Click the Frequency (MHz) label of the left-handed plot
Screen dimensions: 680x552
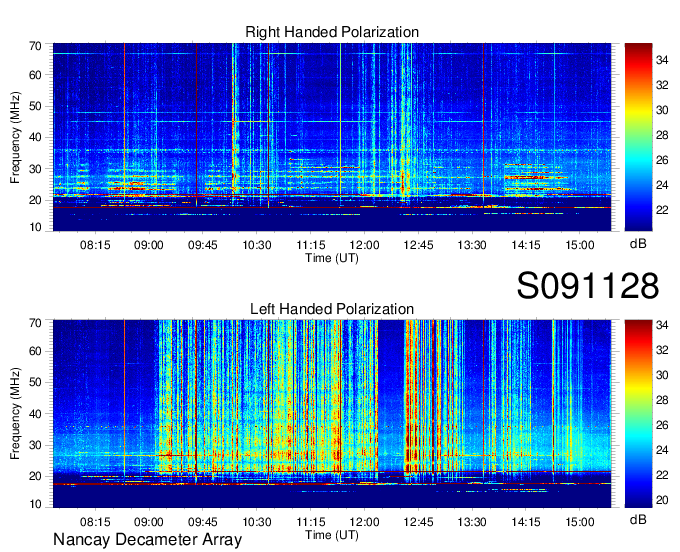tap(15, 414)
